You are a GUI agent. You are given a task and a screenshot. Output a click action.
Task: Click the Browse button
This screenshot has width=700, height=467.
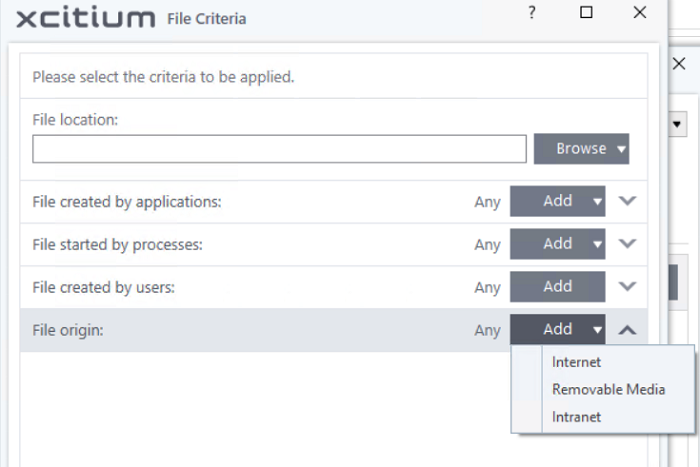click(574, 149)
